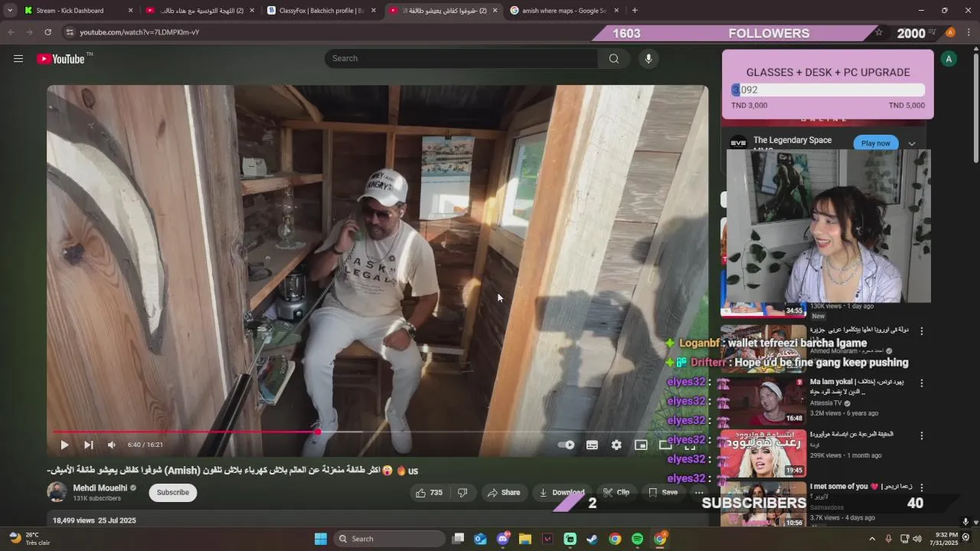Go back to the previous page
This screenshot has height=551, width=980.
pos(11,32)
